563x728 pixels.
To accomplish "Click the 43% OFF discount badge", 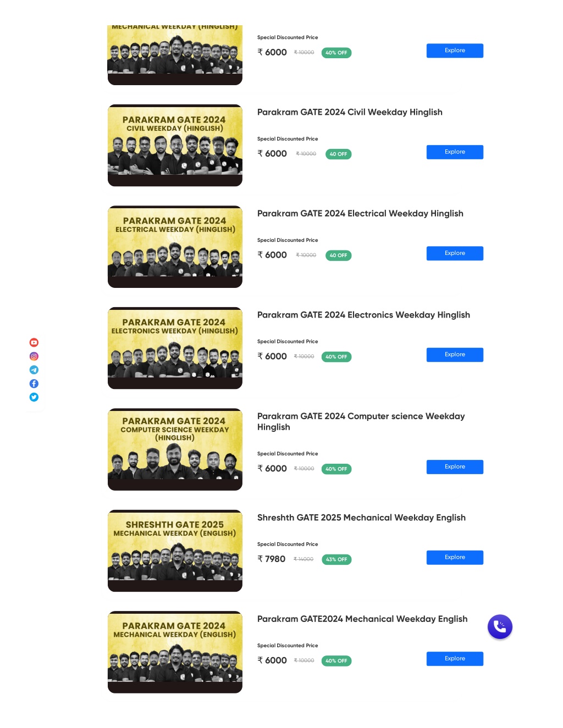I will point(336,560).
